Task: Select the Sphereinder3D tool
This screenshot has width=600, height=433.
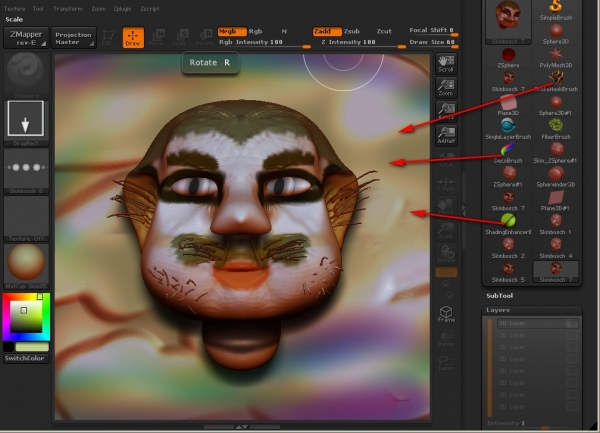Action: pos(556,177)
